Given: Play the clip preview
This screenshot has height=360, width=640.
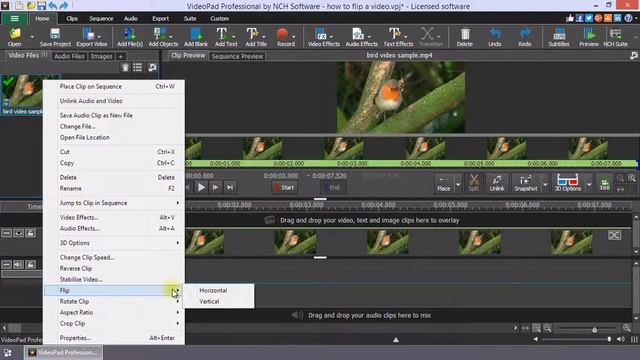Looking at the screenshot, I should [201, 187].
